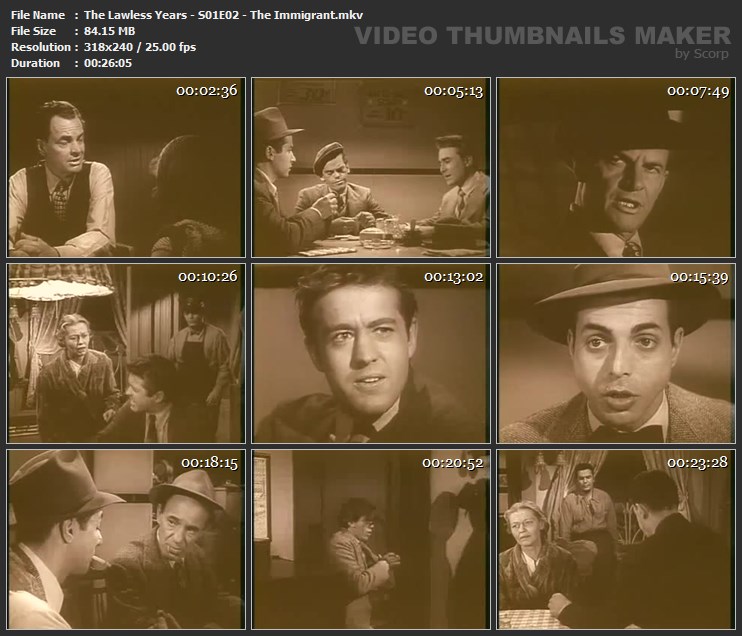Click the duration value '00:26:05'
This screenshot has width=742, height=636.
(x=108, y=63)
